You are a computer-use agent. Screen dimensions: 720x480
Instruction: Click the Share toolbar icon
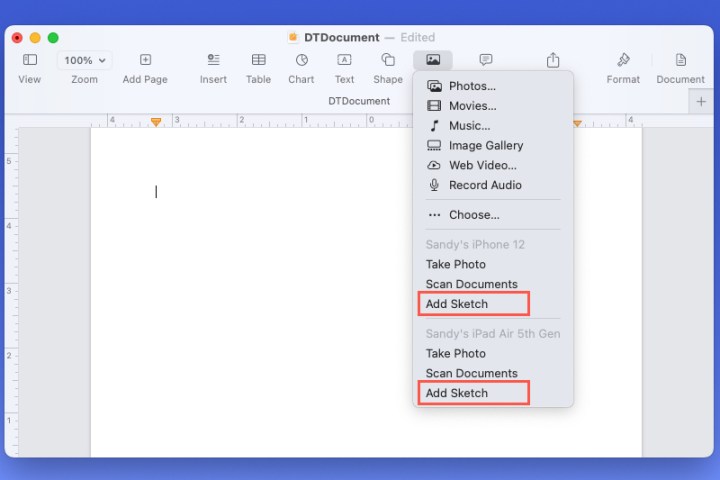[x=553, y=61]
